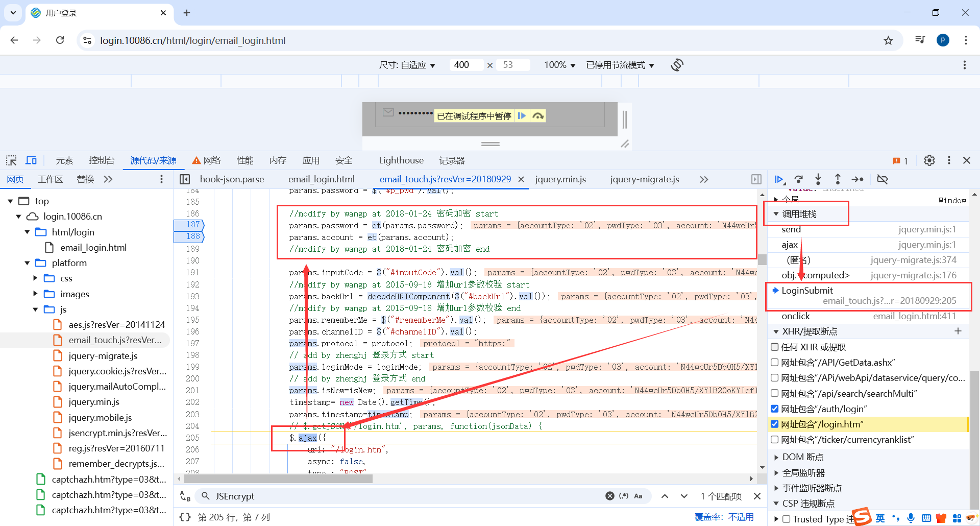Image resolution: width=980 pixels, height=526 pixels.
Task: Uncheck the /login.htm XHR breakpoint
Action: click(x=775, y=424)
